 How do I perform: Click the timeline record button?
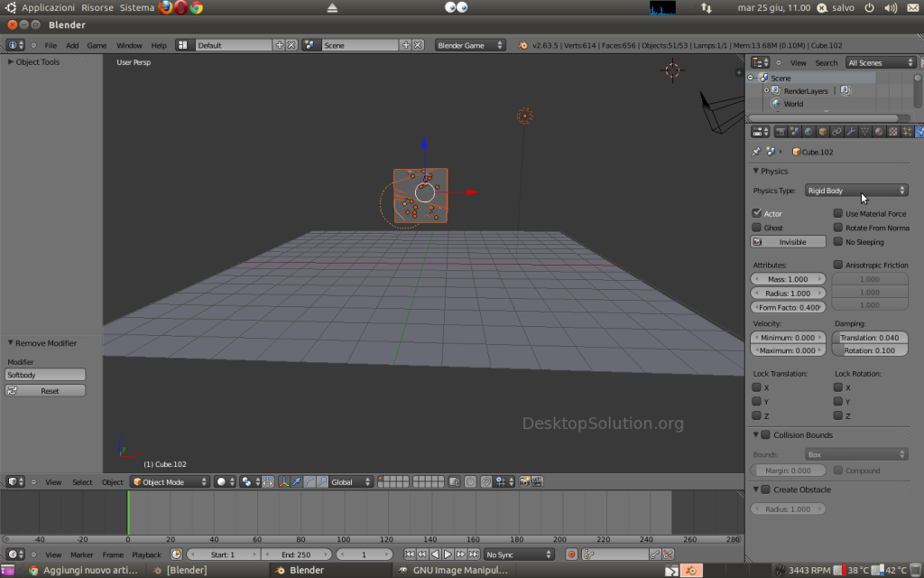click(x=571, y=555)
